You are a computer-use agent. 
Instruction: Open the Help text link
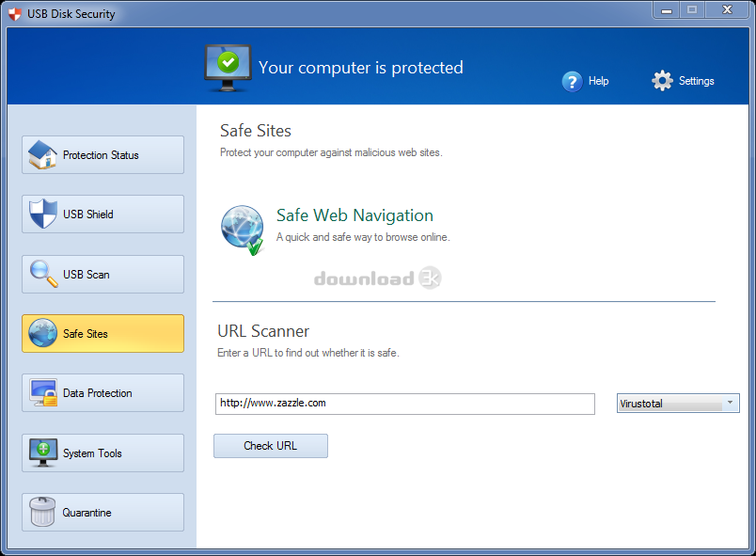coord(598,81)
